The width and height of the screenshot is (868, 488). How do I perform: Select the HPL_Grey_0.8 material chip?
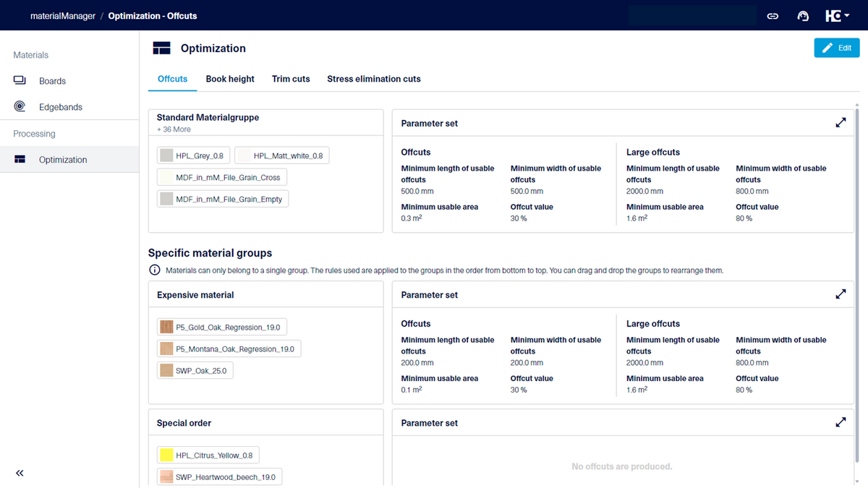(x=192, y=155)
